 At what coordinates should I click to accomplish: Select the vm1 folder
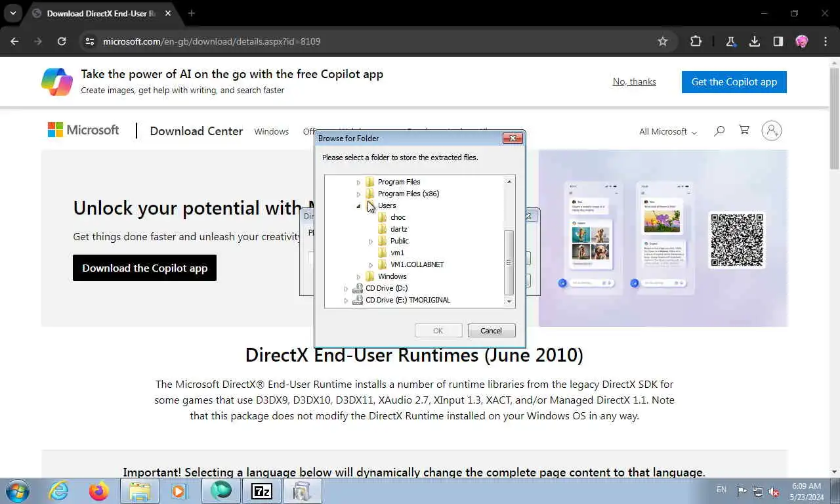pos(397,253)
